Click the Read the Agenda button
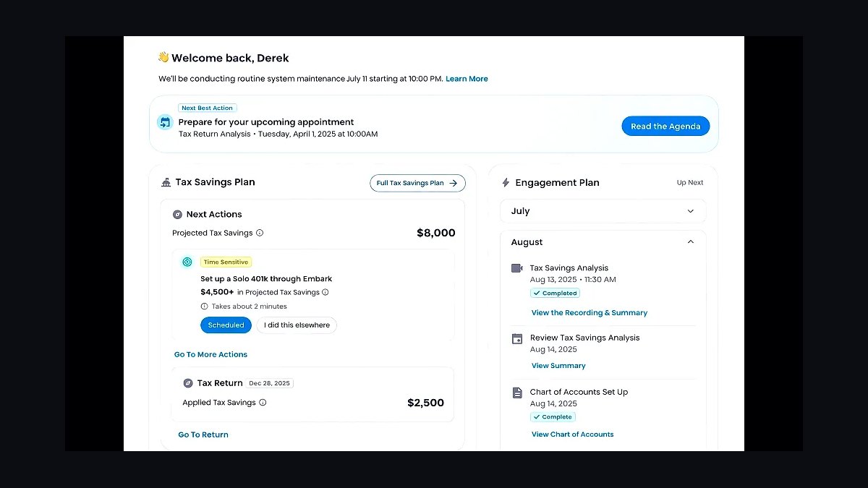 [665, 127]
